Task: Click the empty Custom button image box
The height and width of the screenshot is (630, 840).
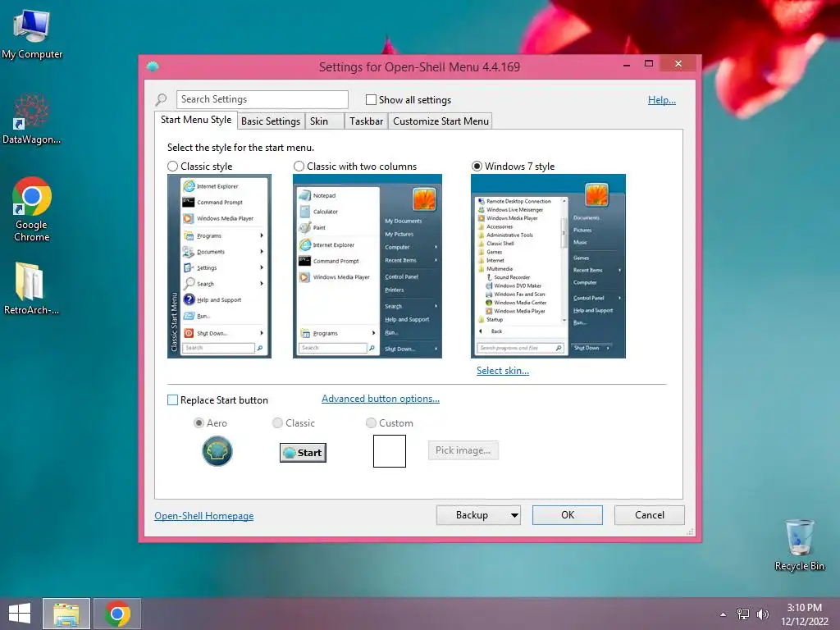Action: pyautogui.click(x=390, y=451)
